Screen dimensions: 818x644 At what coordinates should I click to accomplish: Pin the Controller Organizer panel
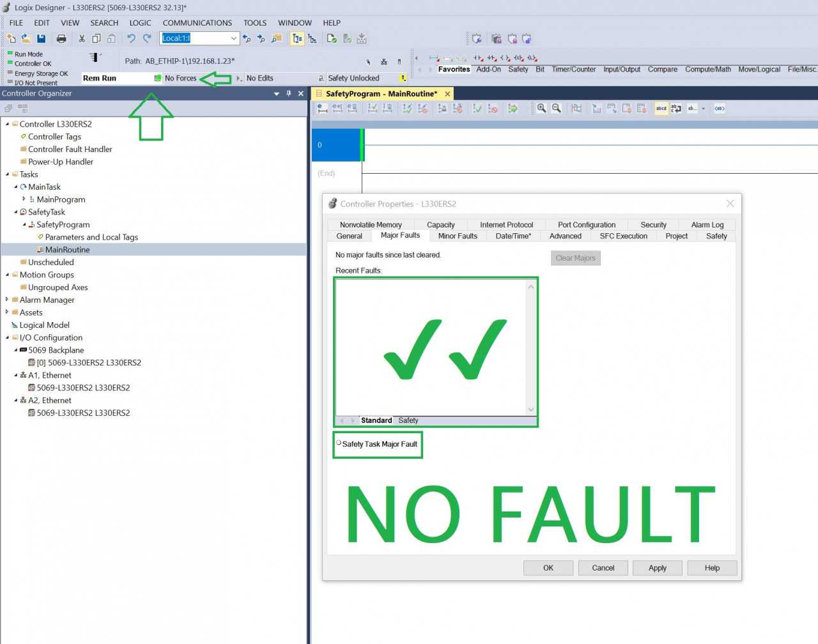(x=289, y=93)
